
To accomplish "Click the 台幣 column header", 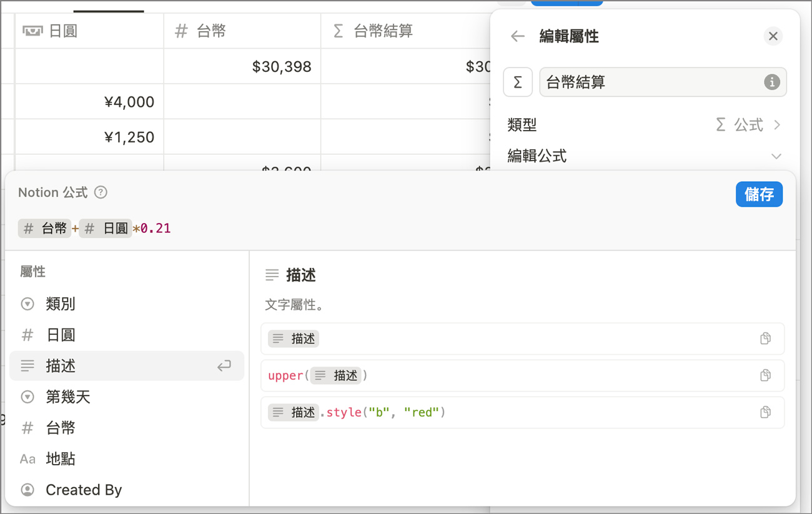I will pos(211,31).
